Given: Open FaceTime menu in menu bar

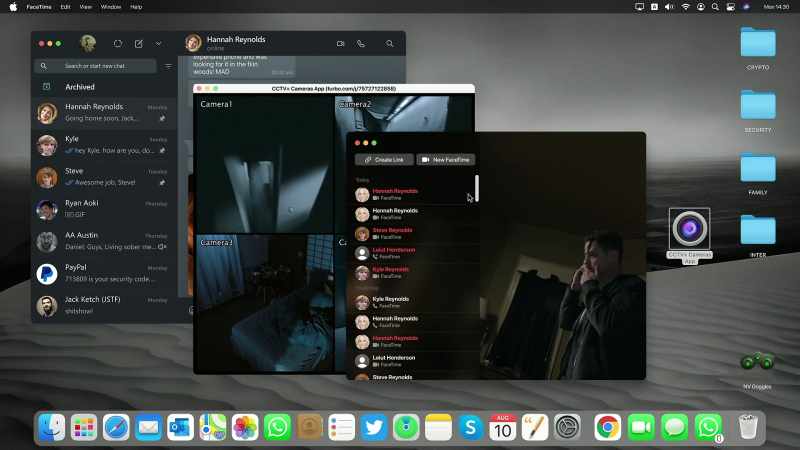Looking at the screenshot, I should point(39,7).
